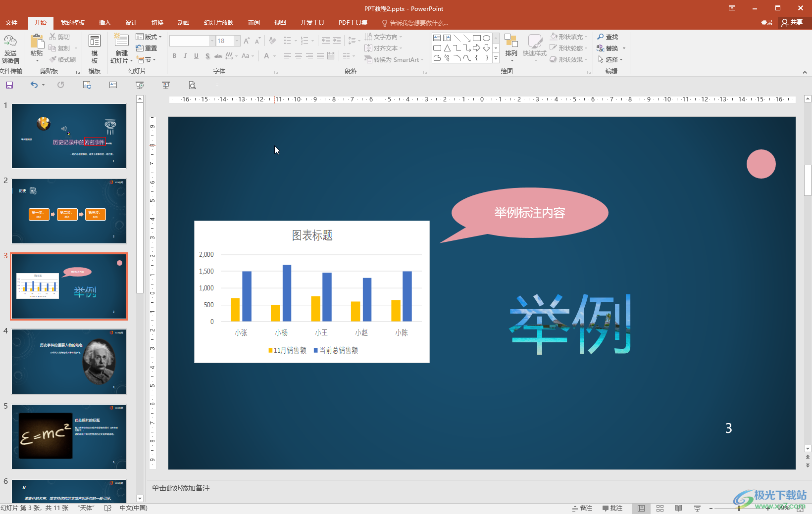The image size is (812, 514).
Task: Select slide 4 thumbnail with Einstein photo
Action: click(x=69, y=362)
